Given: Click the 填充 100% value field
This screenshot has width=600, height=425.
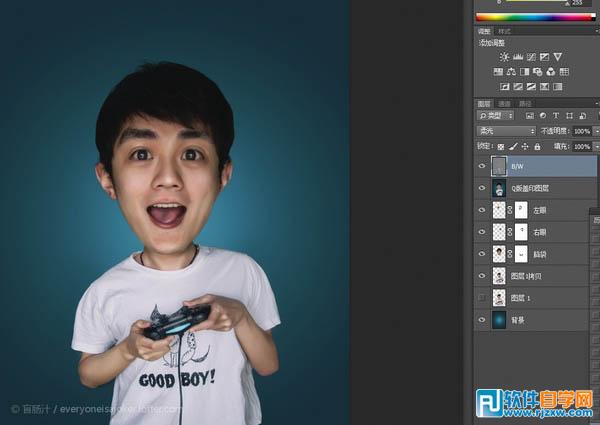Looking at the screenshot, I should pyautogui.click(x=582, y=147).
